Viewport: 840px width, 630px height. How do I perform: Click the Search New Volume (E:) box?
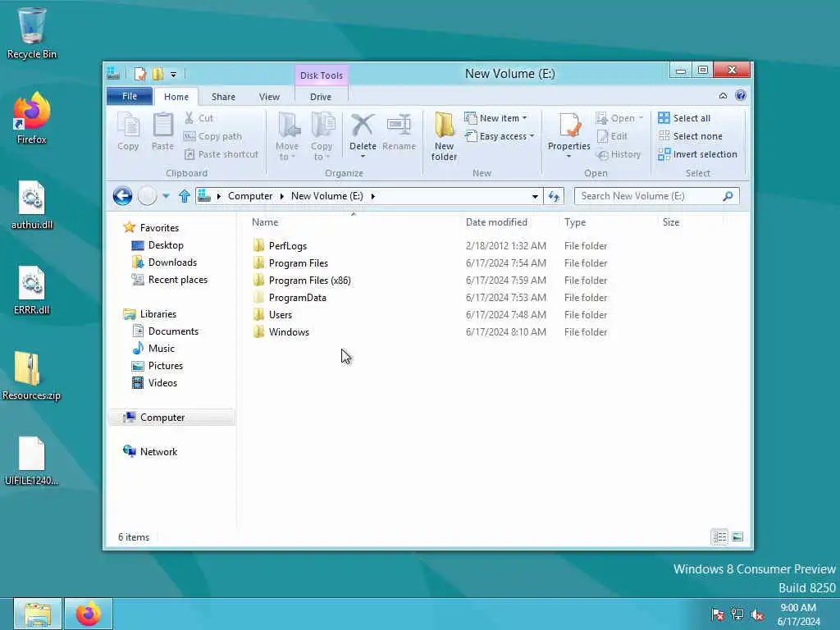point(657,196)
